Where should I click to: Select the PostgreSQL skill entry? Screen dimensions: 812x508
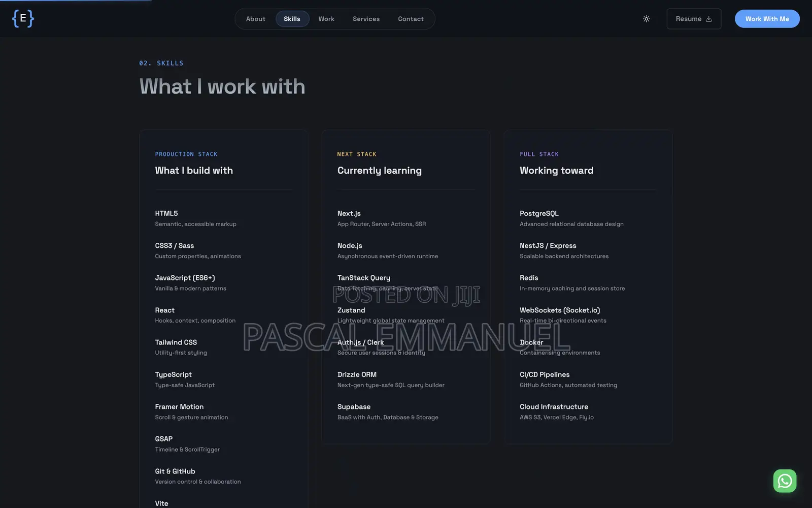pyautogui.click(x=539, y=213)
